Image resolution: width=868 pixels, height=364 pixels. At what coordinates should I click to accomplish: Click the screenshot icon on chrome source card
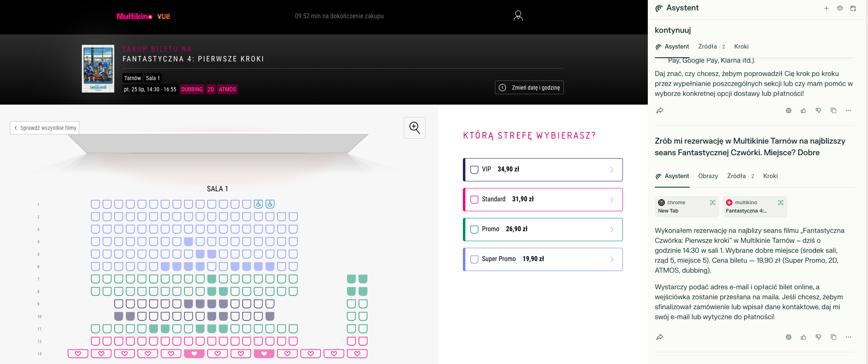coord(713,203)
